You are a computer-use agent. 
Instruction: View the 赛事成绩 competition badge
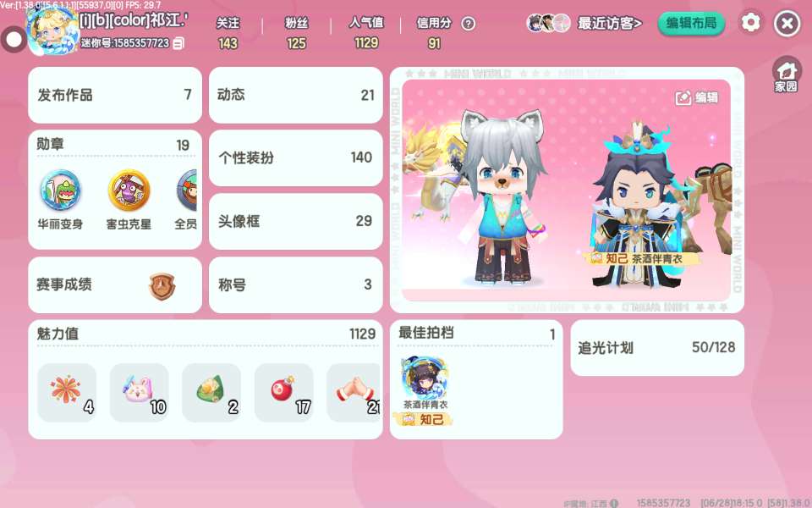click(162, 287)
